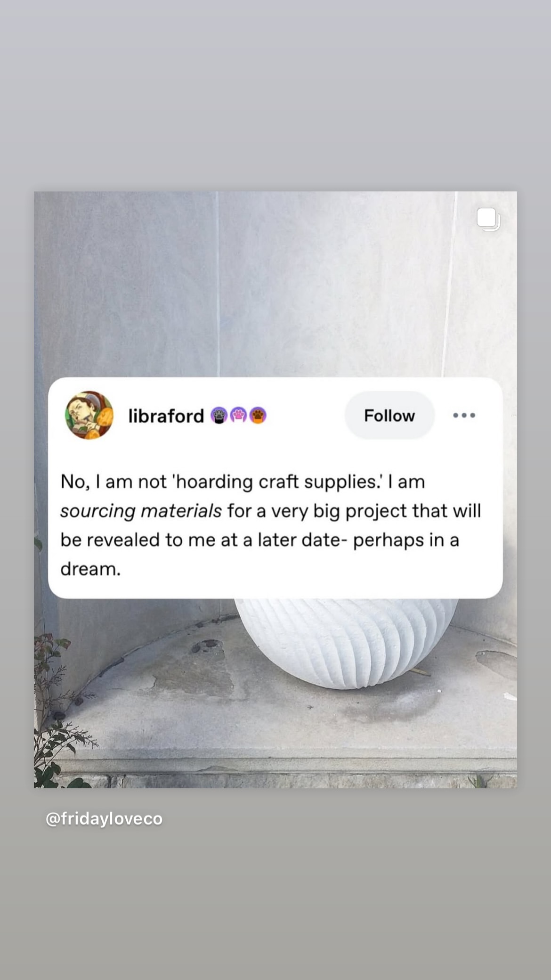Viewport: 551px width, 980px height.
Task: Follow the libraford account
Action: (x=389, y=415)
